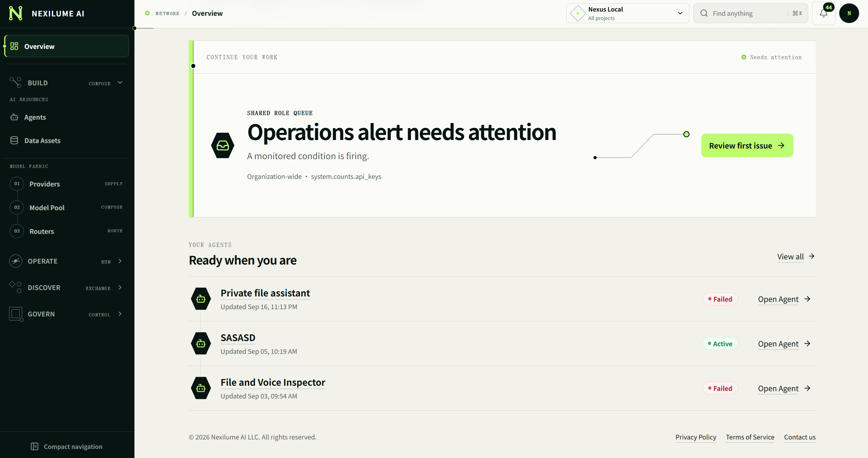Click the File and Voice Inspector title

[x=273, y=382]
